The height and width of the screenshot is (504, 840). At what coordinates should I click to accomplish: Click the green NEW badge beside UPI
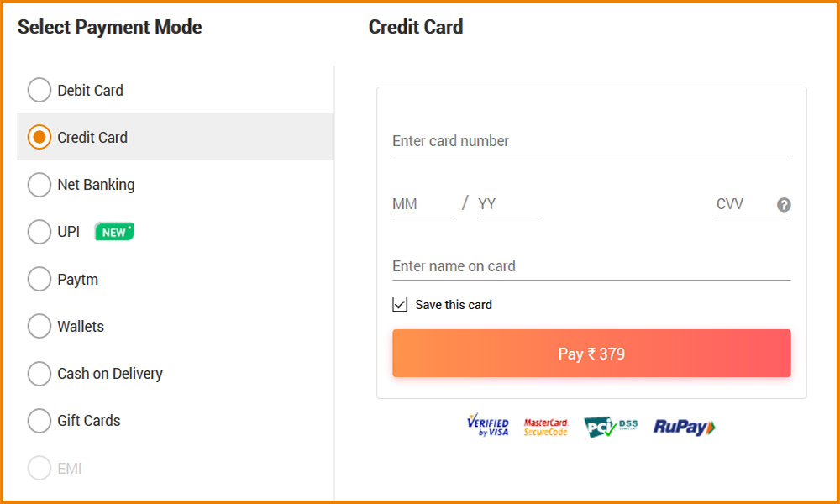click(114, 232)
